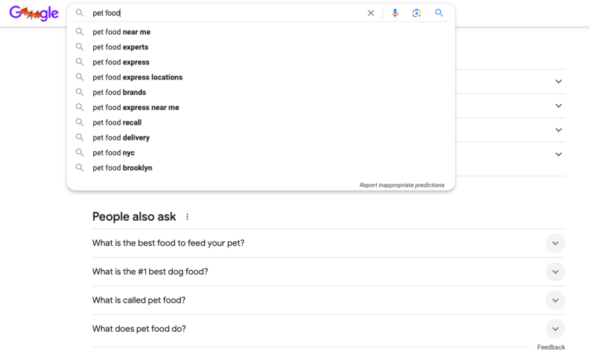Send feedback via the Feedback link
The width and height of the screenshot is (590, 364).
coord(551,347)
